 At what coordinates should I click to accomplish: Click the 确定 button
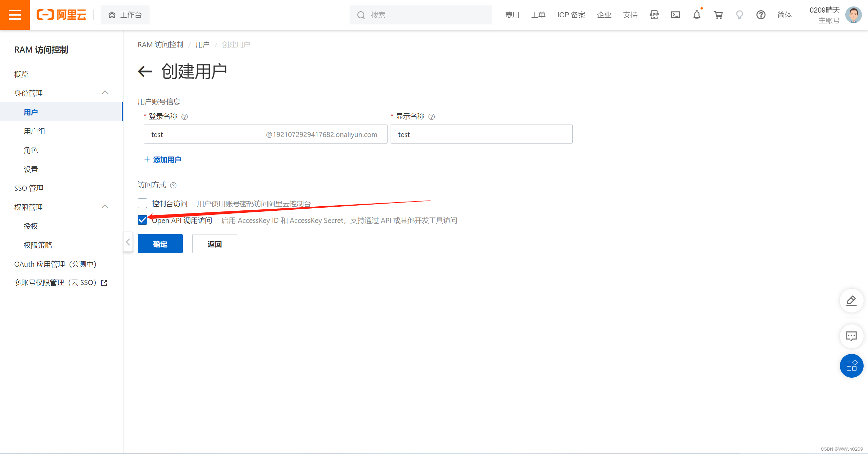pos(160,244)
